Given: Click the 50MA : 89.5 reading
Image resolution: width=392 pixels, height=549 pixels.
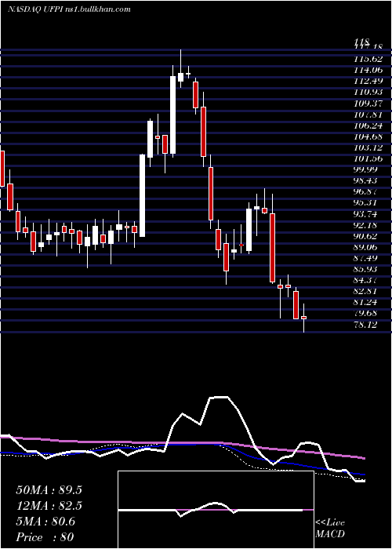Looking at the screenshot, I should pyautogui.click(x=49, y=490).
